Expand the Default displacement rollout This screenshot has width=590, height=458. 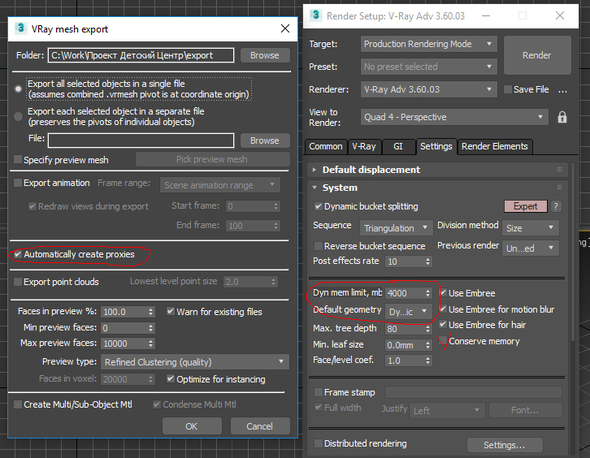pos(314,170)
